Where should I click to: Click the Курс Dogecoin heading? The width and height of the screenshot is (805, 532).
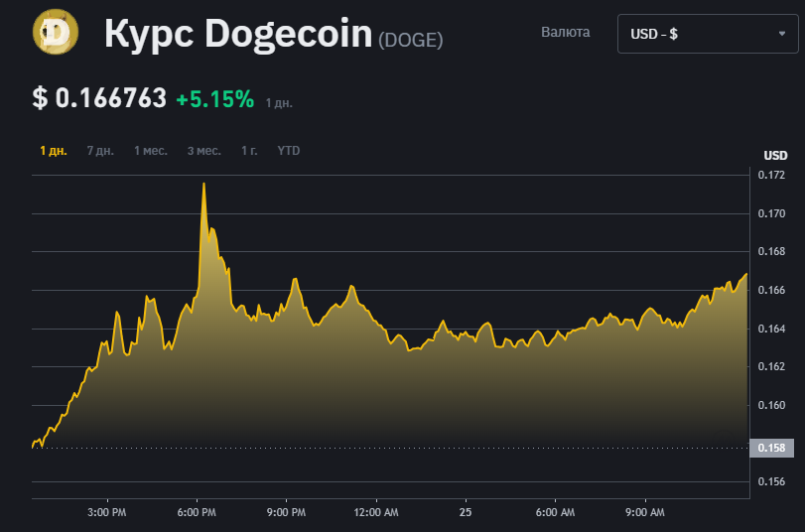tap(238, 34)
